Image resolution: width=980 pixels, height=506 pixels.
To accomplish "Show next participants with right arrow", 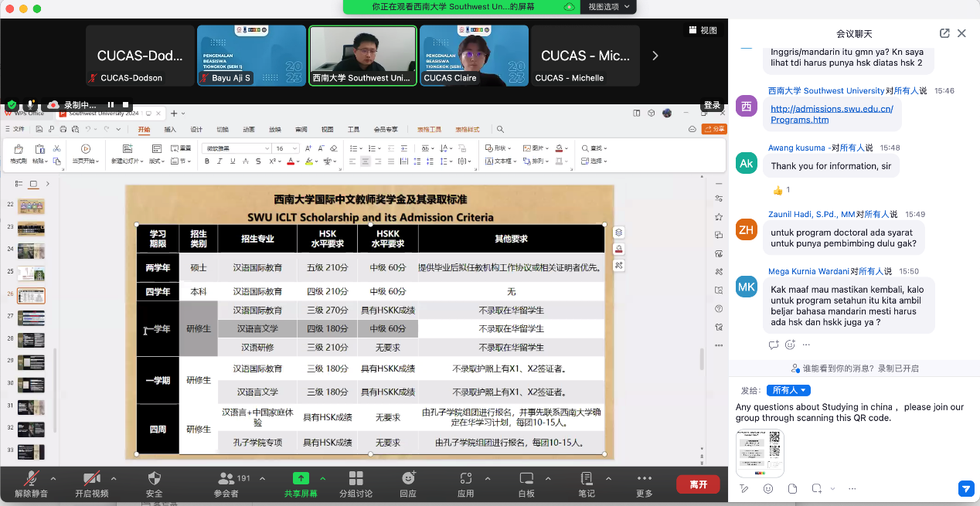I will point(655,56).
